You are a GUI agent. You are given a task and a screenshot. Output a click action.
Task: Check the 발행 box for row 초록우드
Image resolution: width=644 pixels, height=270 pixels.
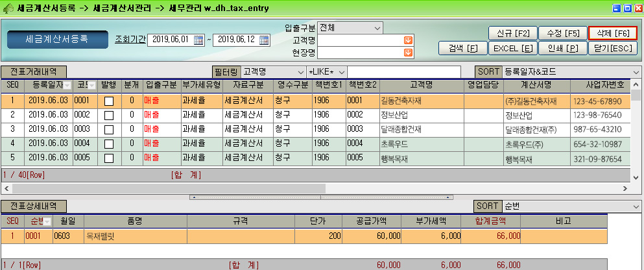tap(109, 144)
